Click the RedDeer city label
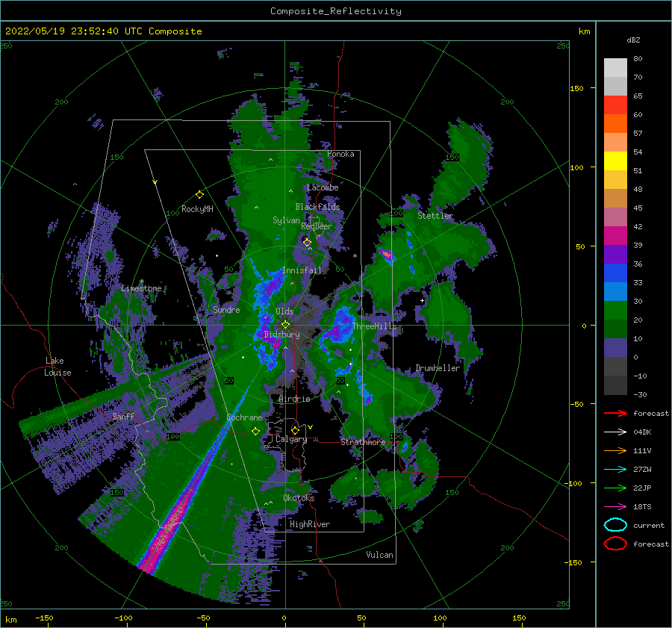 click(x=317, y=226)
